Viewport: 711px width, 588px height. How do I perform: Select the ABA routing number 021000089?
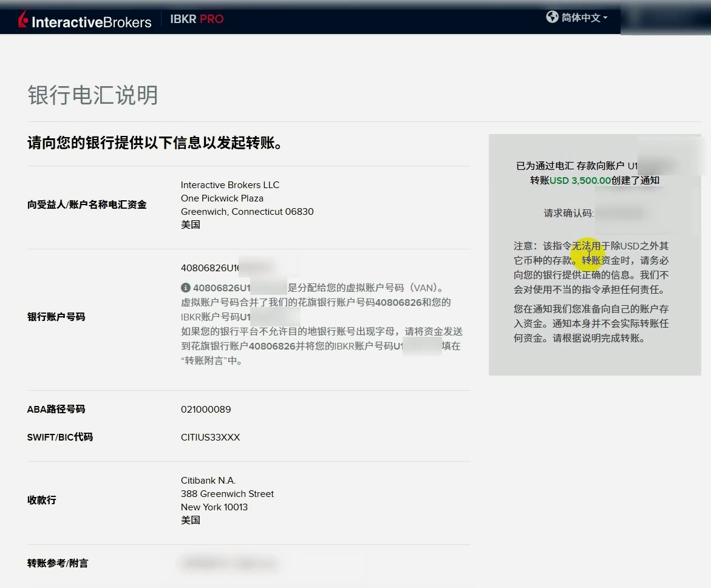pos(206,410)
